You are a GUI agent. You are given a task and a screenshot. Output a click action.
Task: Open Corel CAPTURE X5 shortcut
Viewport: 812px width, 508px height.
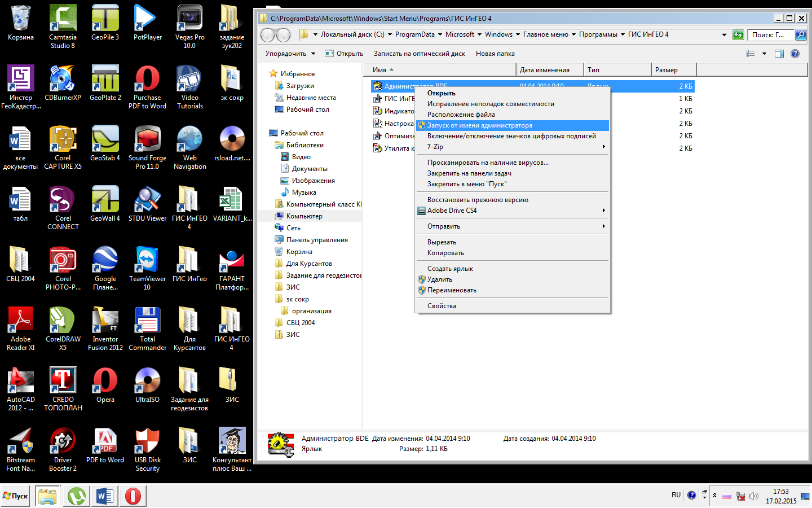pyautogui.click(x=63, y=147)
